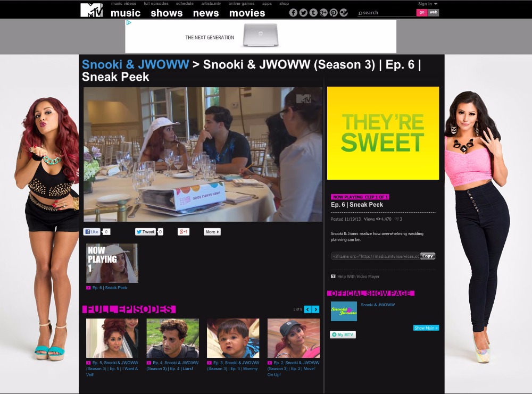Open Ep. 3 Mommy thumbnail

(233, 338)
